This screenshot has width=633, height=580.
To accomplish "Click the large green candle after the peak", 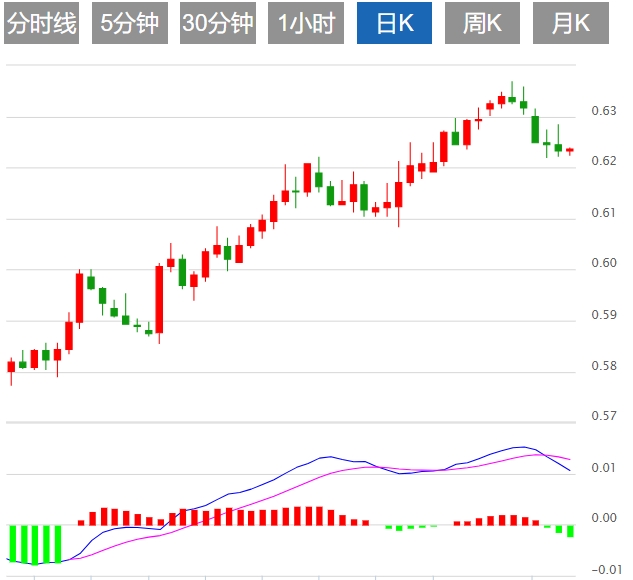I will tap(535, 129).
